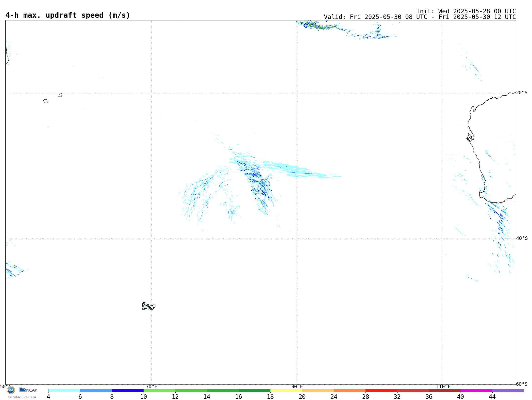Click the bright red 28–32 m/s colorbar segment
This screenshot has width=532, height=400.
click(x=381, y=390)
